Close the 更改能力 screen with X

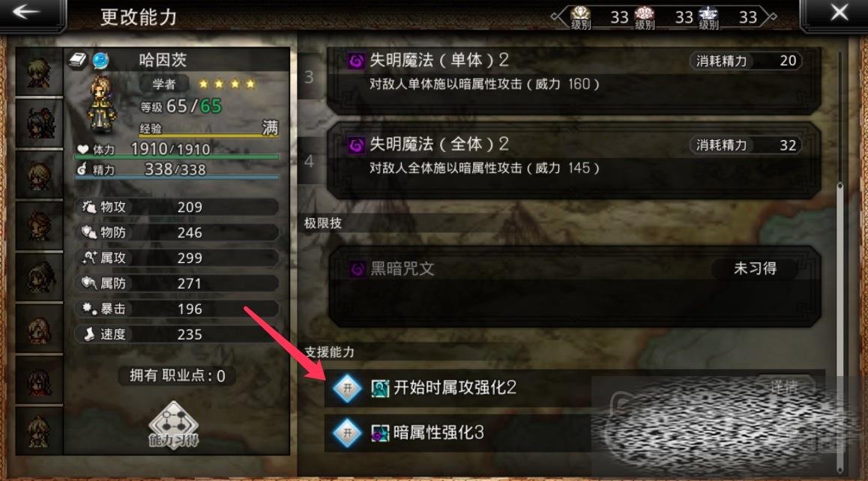pos(840,12)
